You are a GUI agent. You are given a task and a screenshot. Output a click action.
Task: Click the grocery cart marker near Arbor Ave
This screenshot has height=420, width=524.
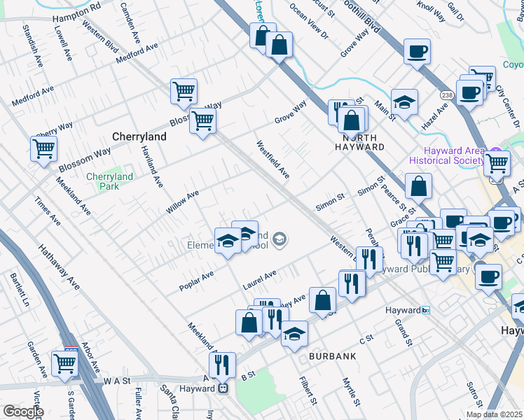coord(64,363)
